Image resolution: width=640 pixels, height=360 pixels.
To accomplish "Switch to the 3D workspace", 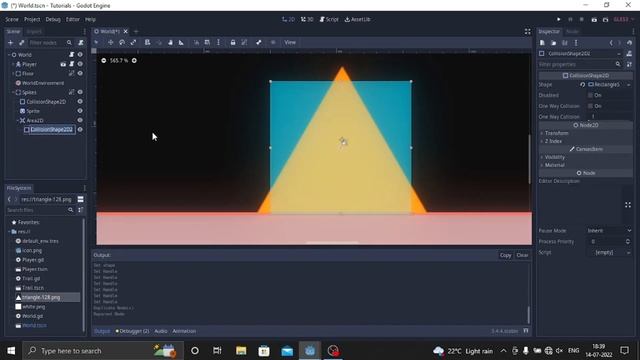I will click(x=307, y=19).
